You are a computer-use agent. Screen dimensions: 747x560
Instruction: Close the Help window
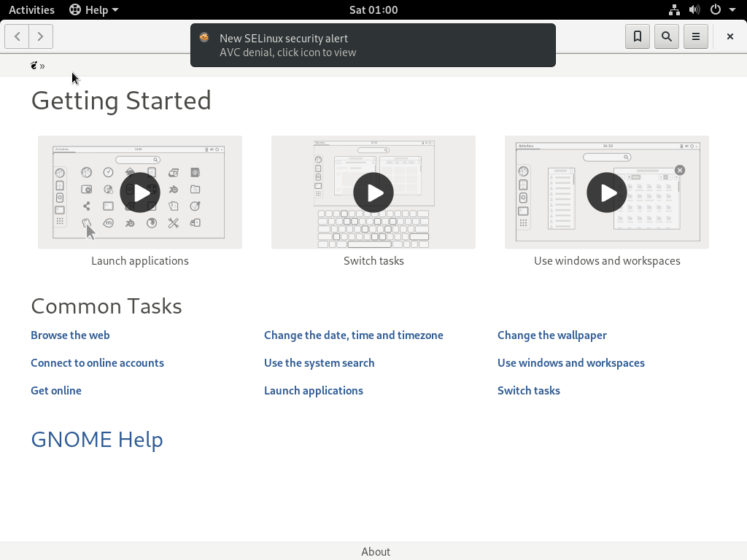tap(729, 36)
